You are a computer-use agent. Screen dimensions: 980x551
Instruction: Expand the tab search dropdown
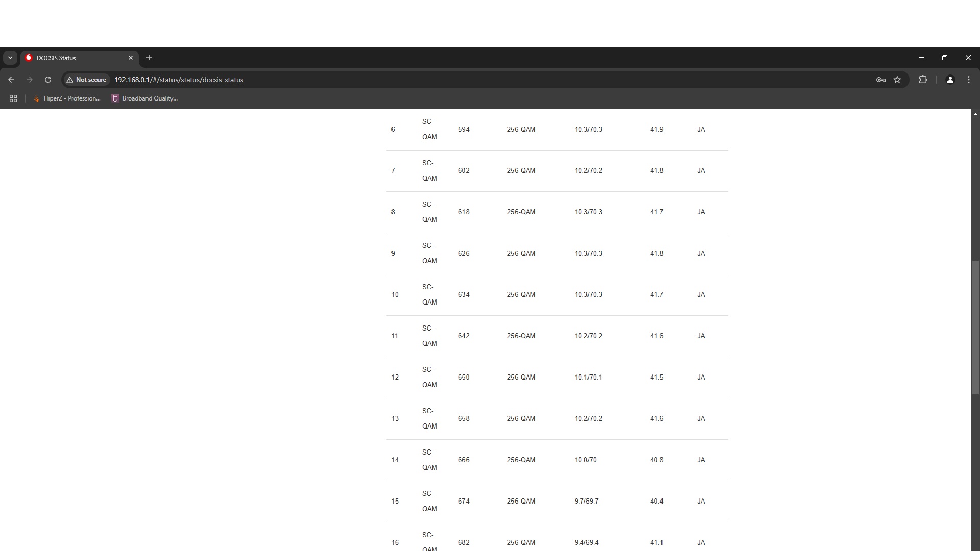point(10,58)
